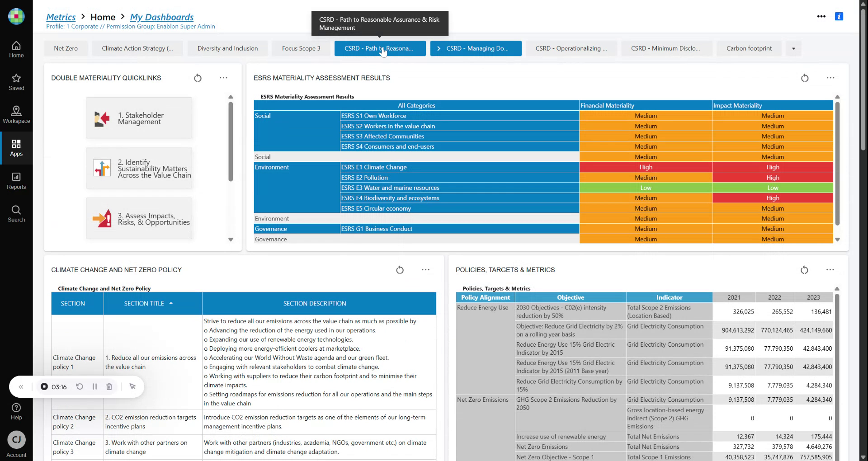Expand the dashboard tabs overflow dropdown arrow
This screenshot has width=868, height=461.
pyautogui.click(x=793, y=49)
